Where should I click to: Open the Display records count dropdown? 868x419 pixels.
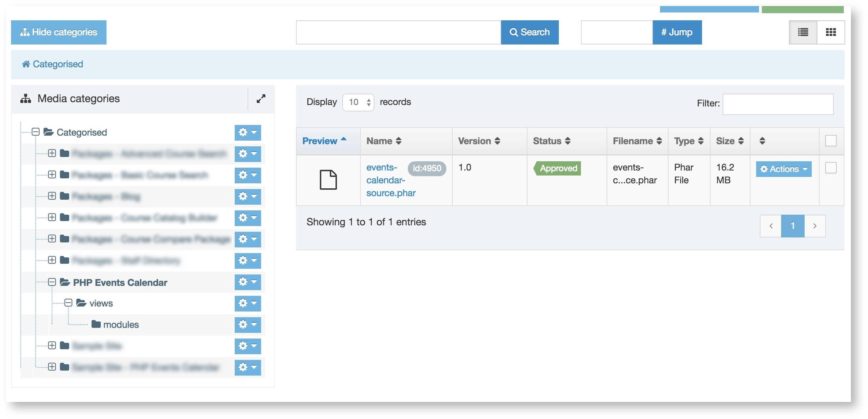(x=358, y=103)
